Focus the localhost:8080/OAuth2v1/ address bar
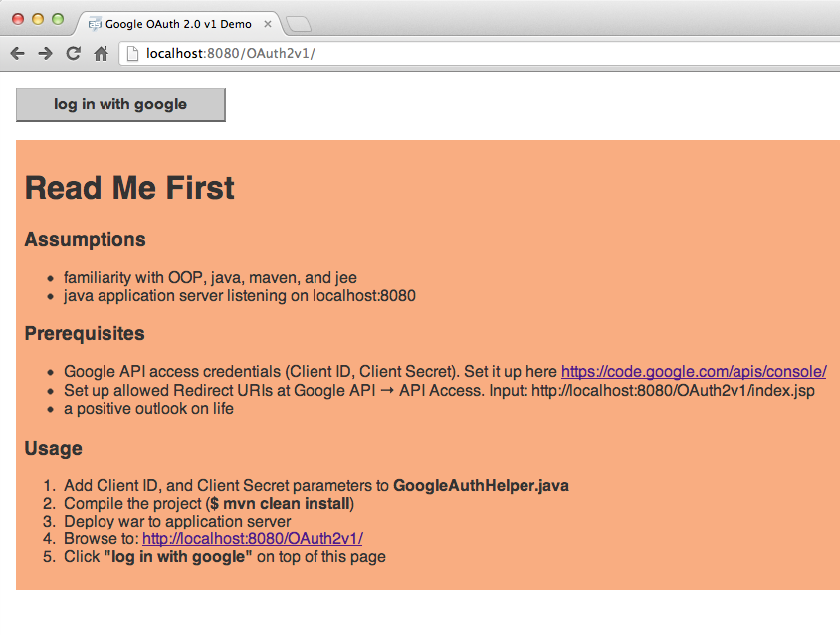This screenshot has width=840, height=635. click(482, 53)
